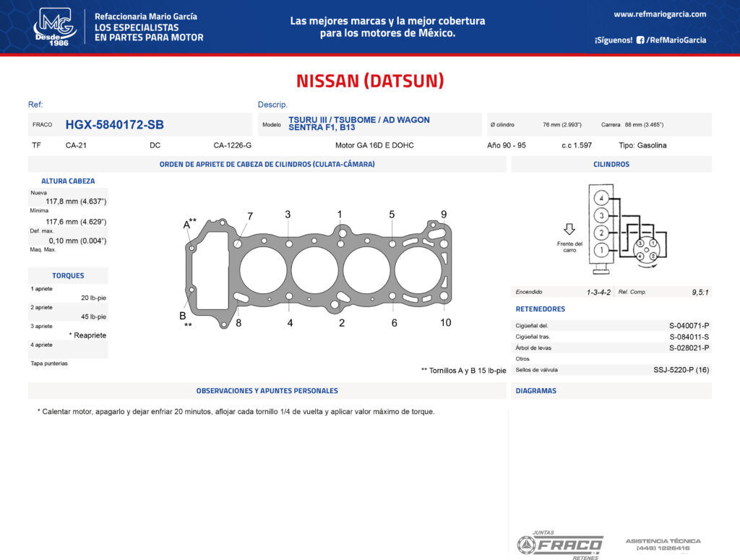The width and height of the screenshot is (740, 560).
Task: Click the MG Desde 1986 logo
Action: pyautogui.click(x=55, y=27)
